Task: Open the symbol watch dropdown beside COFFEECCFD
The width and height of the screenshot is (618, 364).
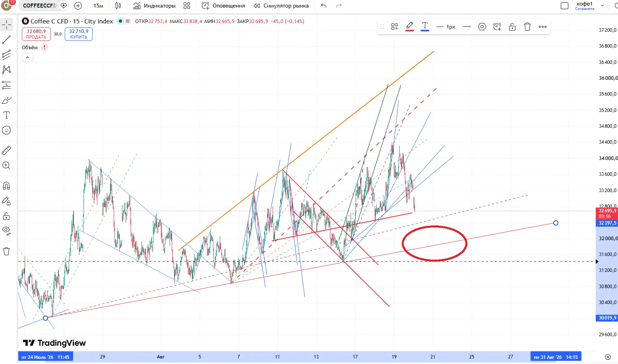Action: pos(64,6)
